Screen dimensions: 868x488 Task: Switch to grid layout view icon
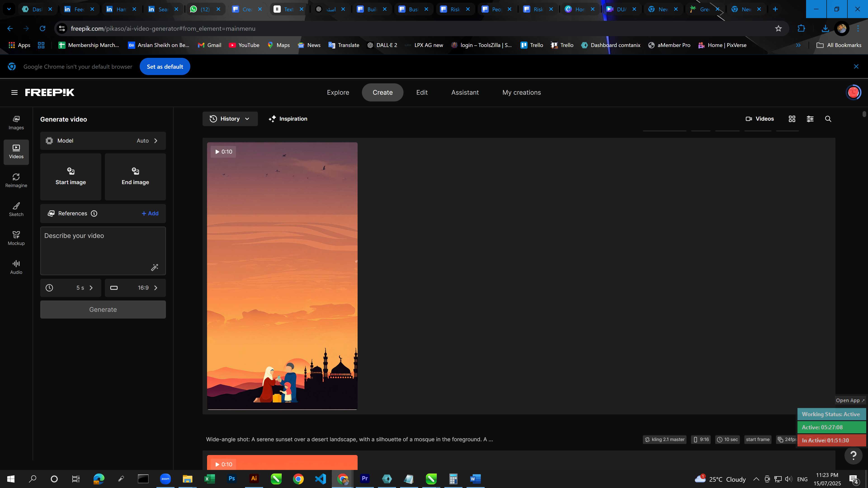(x=792, y=119)
